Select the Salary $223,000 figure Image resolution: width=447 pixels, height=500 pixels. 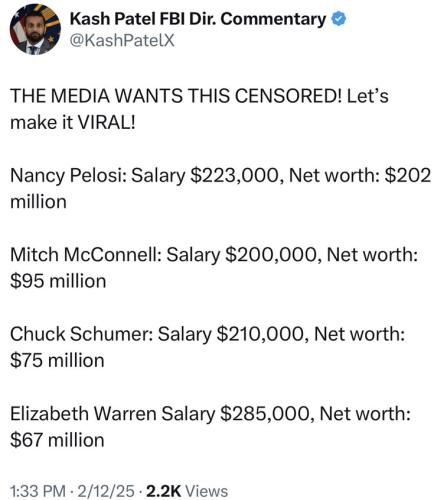coord(207,176)
